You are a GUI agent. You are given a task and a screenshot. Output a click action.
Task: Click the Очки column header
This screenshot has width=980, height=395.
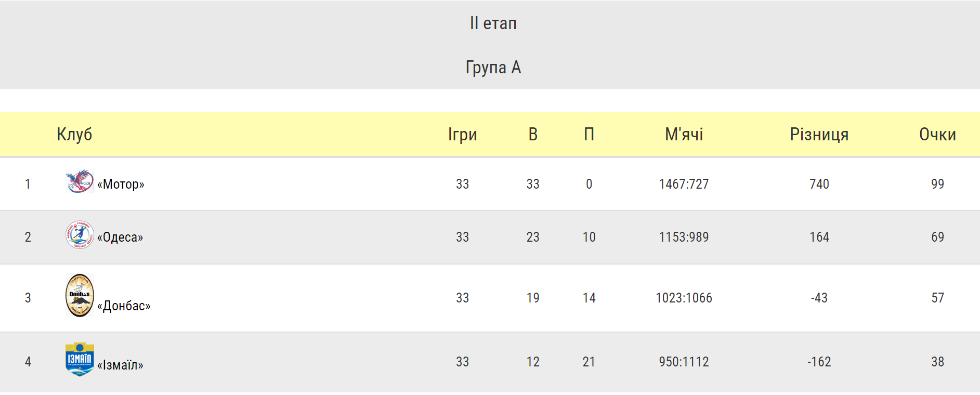[938, 134]
